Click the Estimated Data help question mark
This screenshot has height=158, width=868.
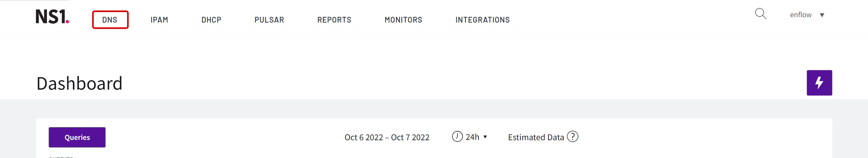tap(573, 137)
